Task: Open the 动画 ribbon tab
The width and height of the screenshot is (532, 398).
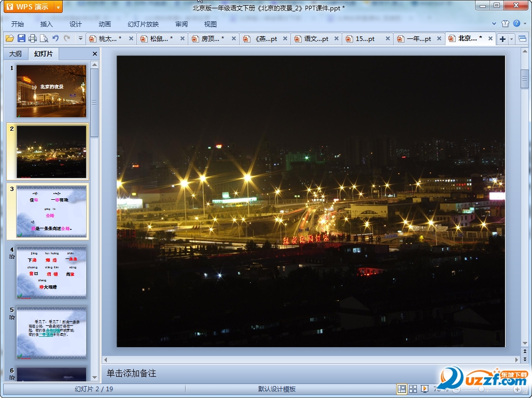Action: click(x=105, y=24)
